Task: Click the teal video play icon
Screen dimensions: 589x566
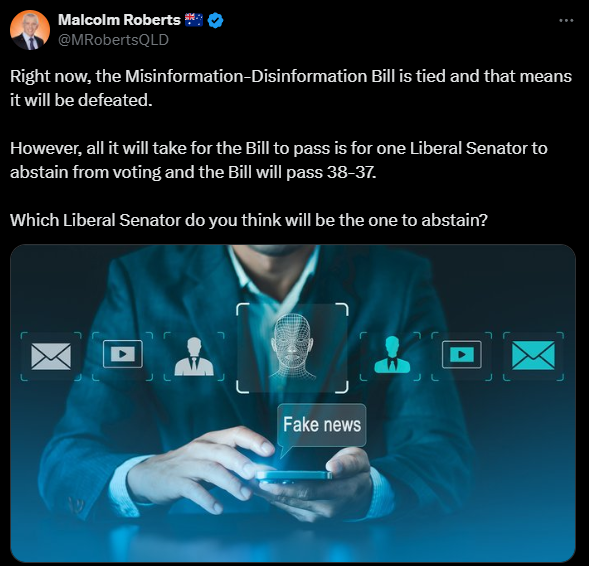Action: click(462, 354)
